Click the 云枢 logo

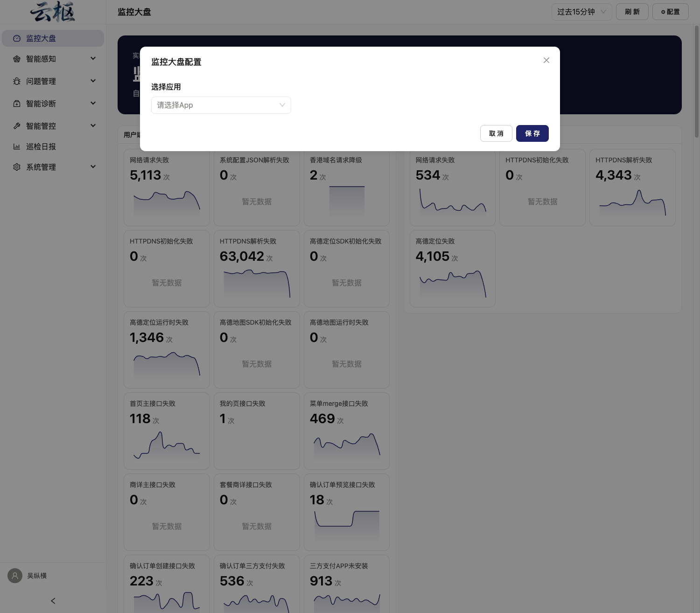pyautogui.click(x=53, y=12)
